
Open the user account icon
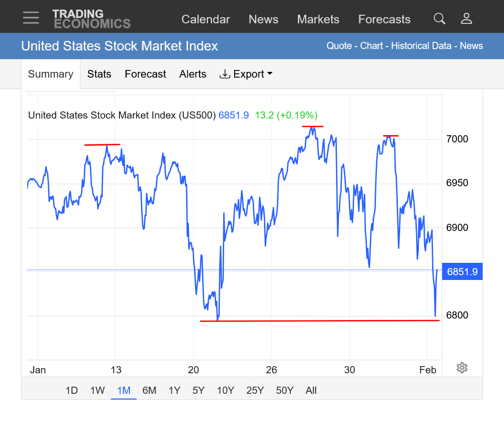[466, 19]
